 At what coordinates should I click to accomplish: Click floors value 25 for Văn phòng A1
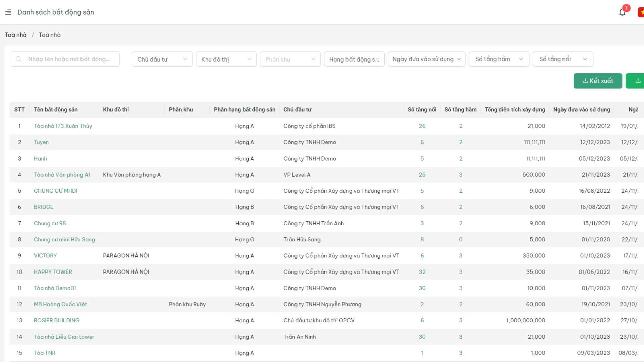(x=422, y=175)
